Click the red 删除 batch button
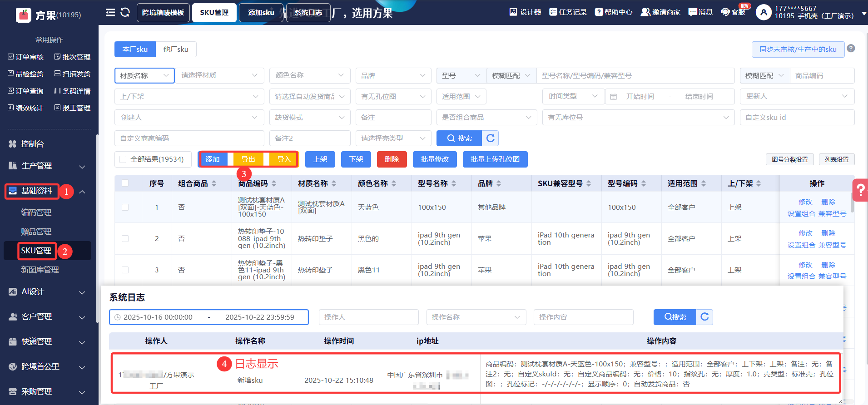The height and width of the screenshot is (405, 868). coord(392,159)
